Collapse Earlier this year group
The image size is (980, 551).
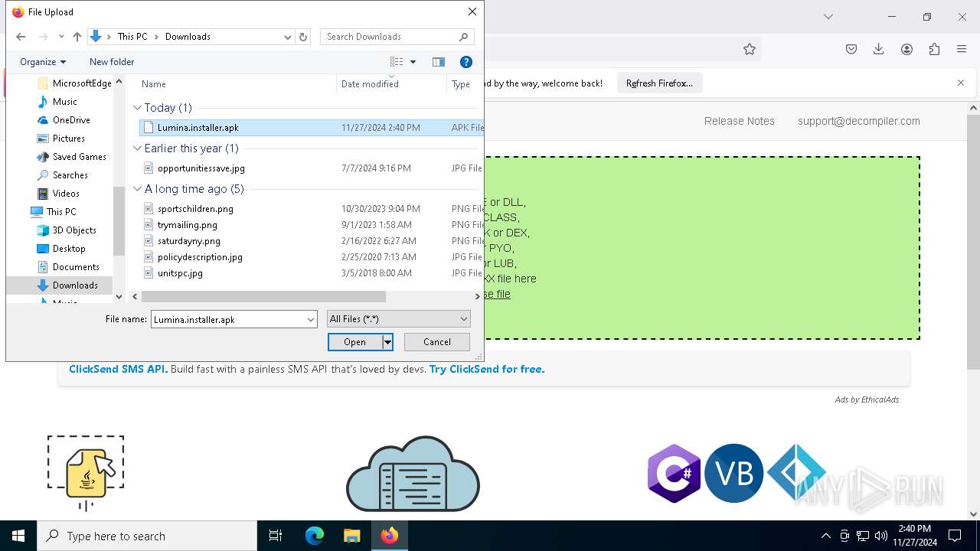pyautogui.click(x=138, y=148)
